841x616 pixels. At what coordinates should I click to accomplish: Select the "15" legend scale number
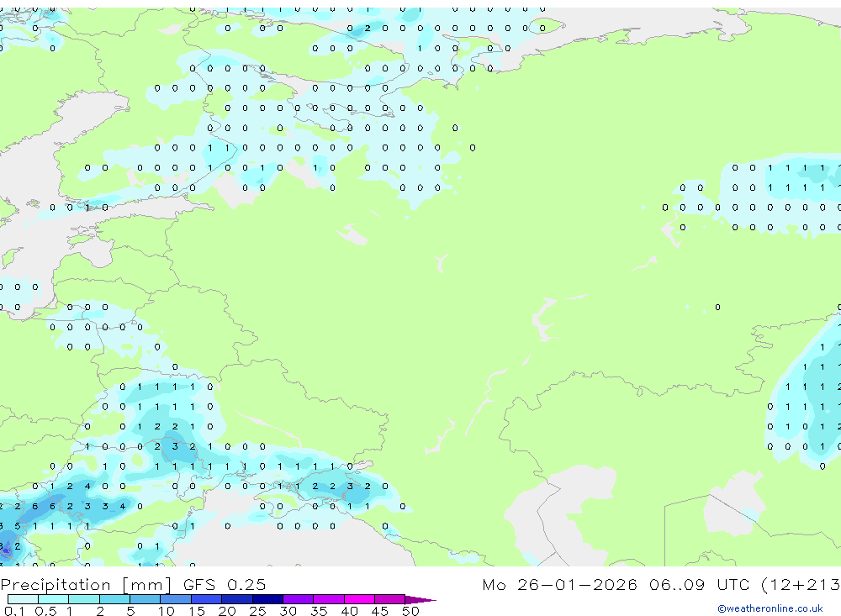point(197,611)
